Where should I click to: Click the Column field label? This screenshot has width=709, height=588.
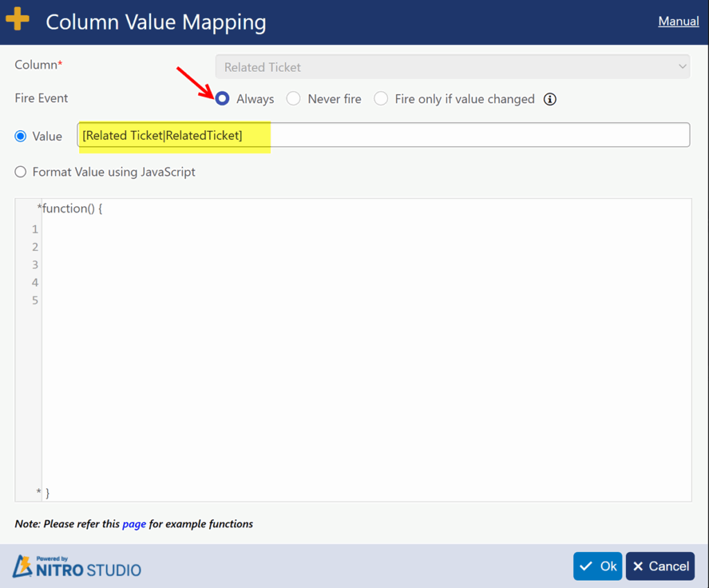(x=39, y=64)
